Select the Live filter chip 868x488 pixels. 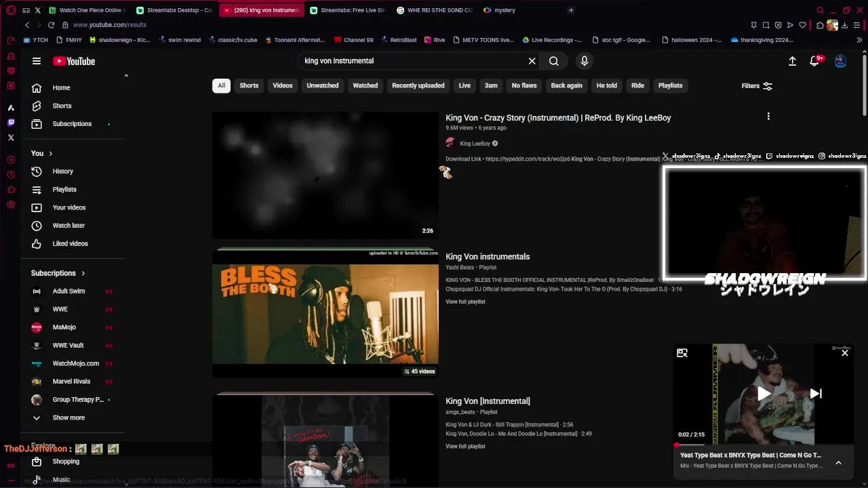tap(465, 85)
